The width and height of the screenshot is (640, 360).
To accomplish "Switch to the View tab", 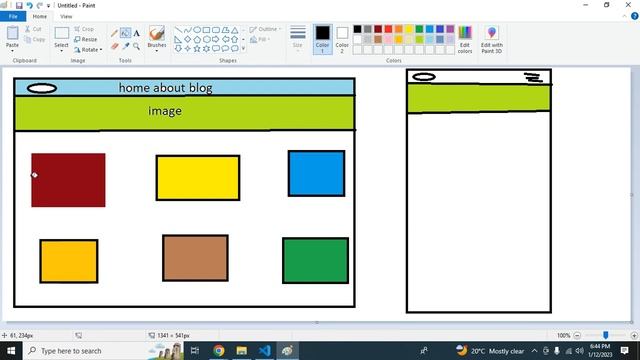I will click(66, 16).
